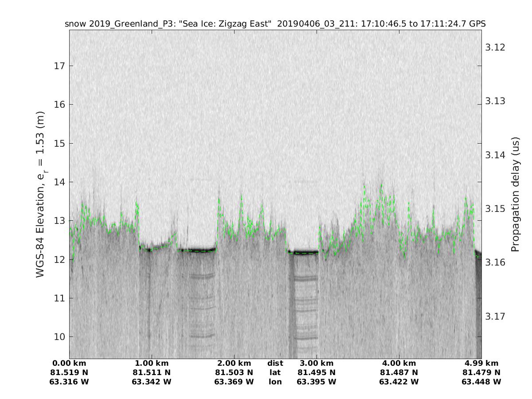
Task: Click the 3.17 propagation delay tick
Action: coord(493,317)
